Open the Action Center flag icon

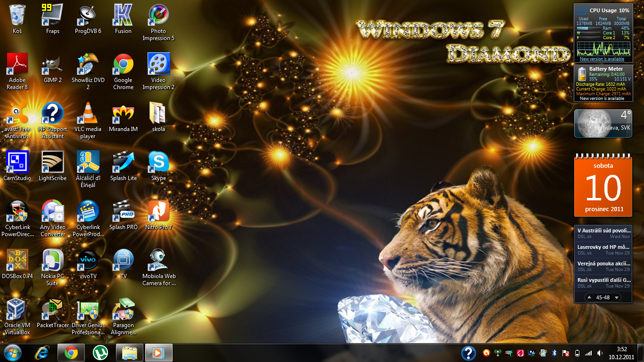coord(565,353)
